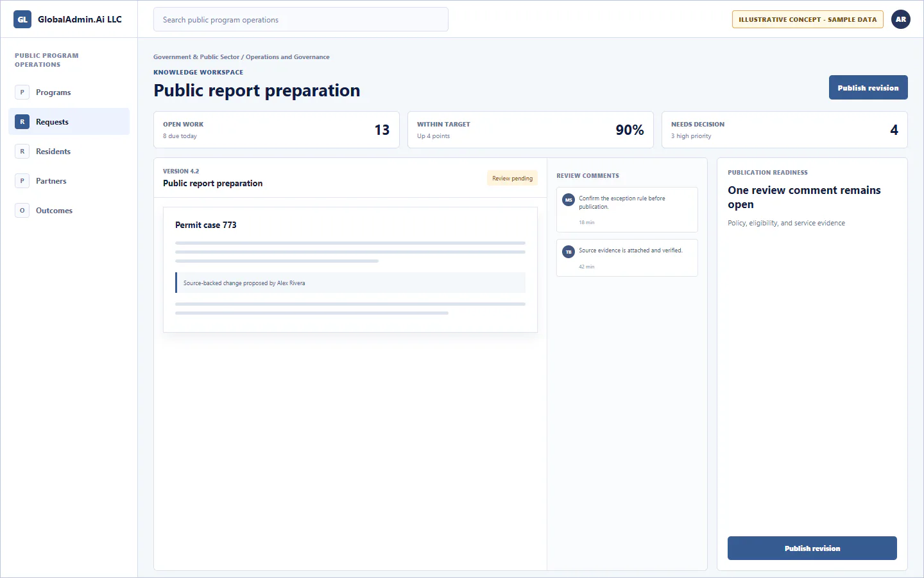Open Programs in the sidebar
924x578 pixels.
click(69, 92)
